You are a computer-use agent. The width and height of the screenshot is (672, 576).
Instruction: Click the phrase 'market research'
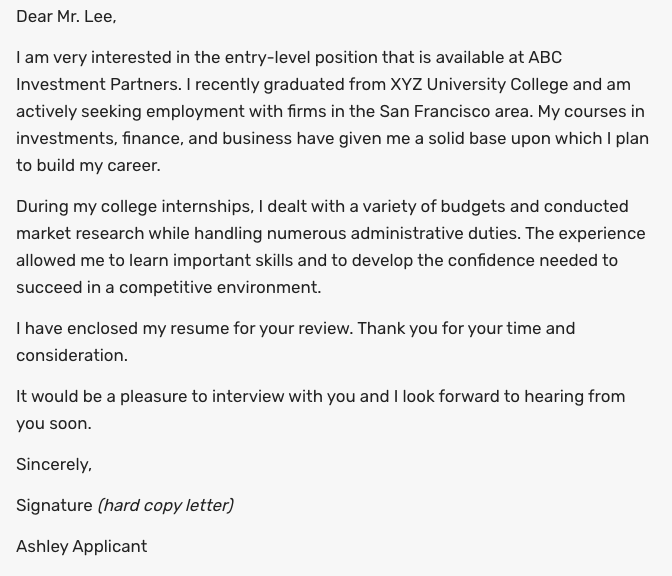[x=80, y=234]
